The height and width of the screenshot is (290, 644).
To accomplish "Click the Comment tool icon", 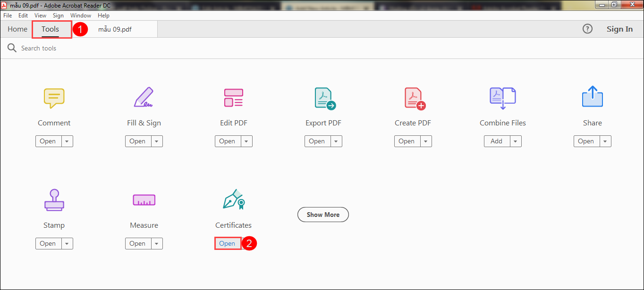I will tap(54, 98).
